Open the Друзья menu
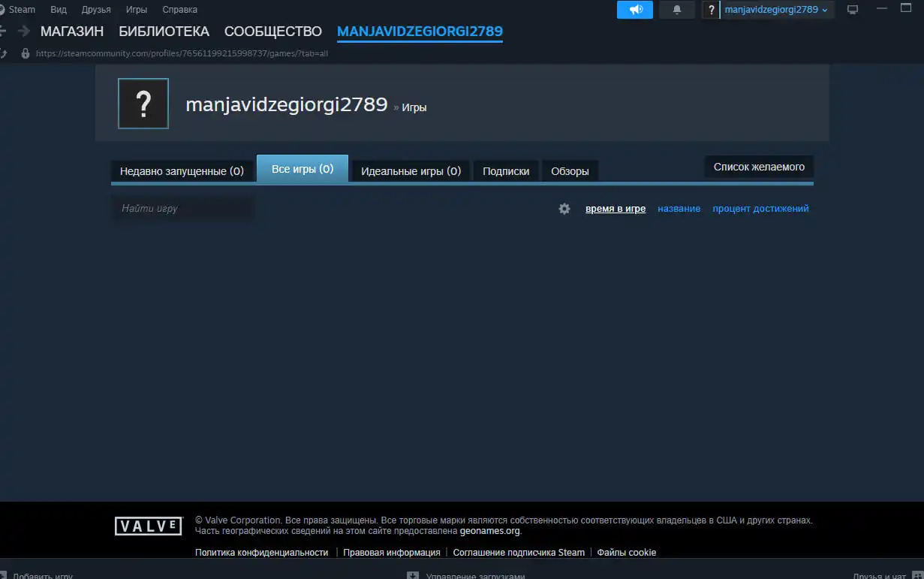This screenshot has height=579, width=924. (x=96, y=10)
